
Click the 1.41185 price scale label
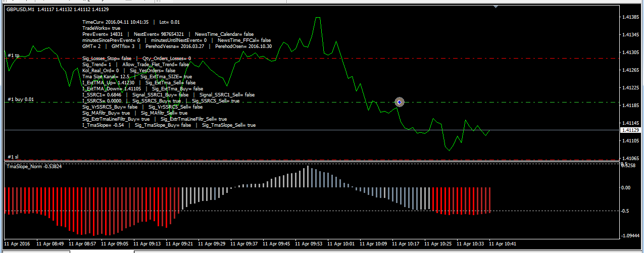click(629, 105)
